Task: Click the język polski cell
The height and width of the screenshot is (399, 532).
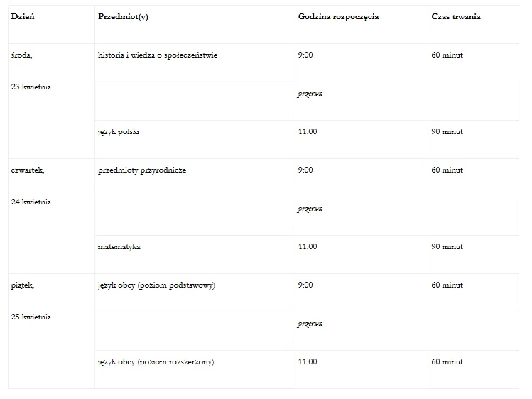Action: (x=195, y=139)
